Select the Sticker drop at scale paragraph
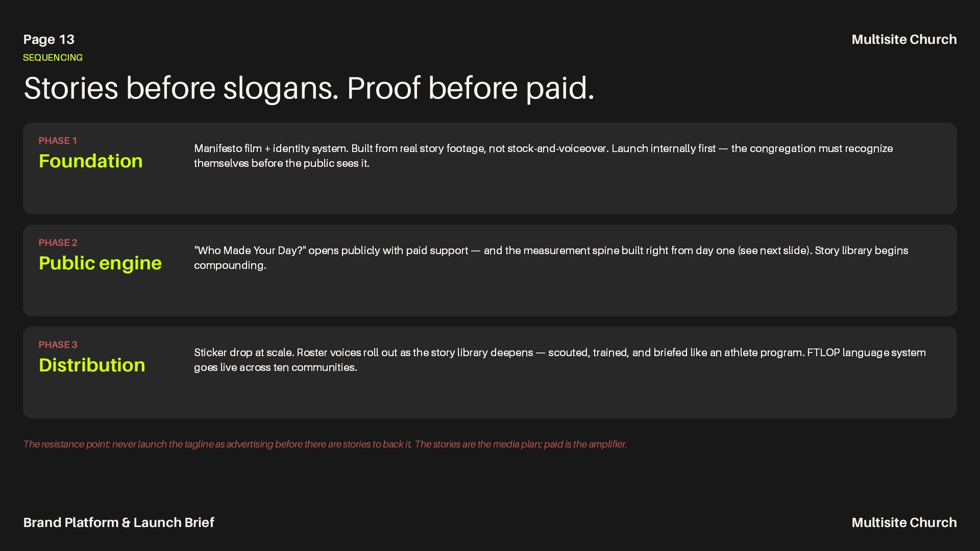Image resolution: width=980 pixels, height=551 pixels. (x=560, y=360)
